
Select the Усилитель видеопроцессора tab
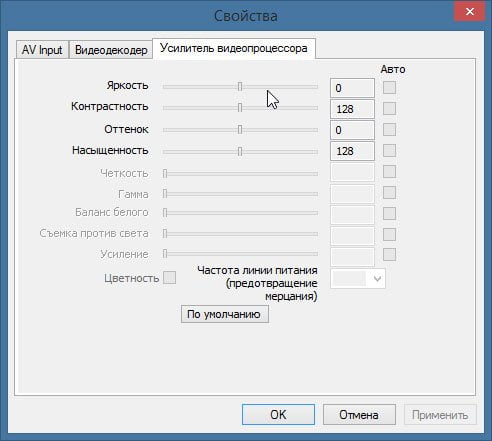(x=234, y=48)
